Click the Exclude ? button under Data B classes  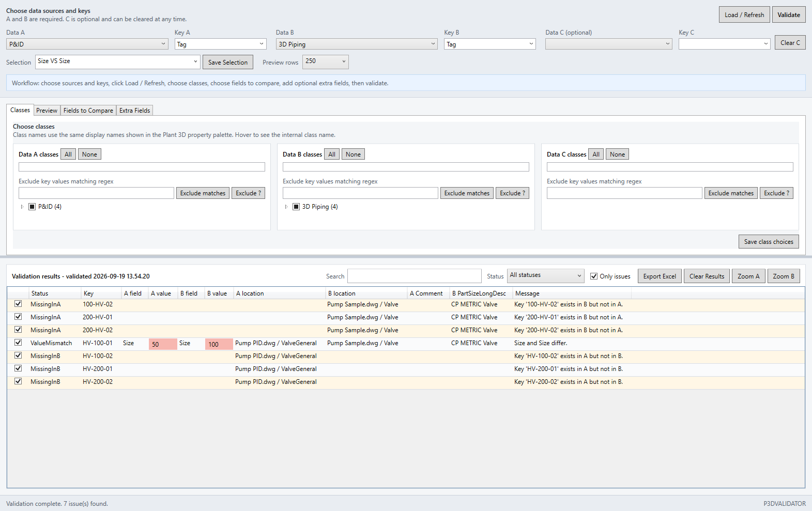pyautogui.click(x=512, y=193)
